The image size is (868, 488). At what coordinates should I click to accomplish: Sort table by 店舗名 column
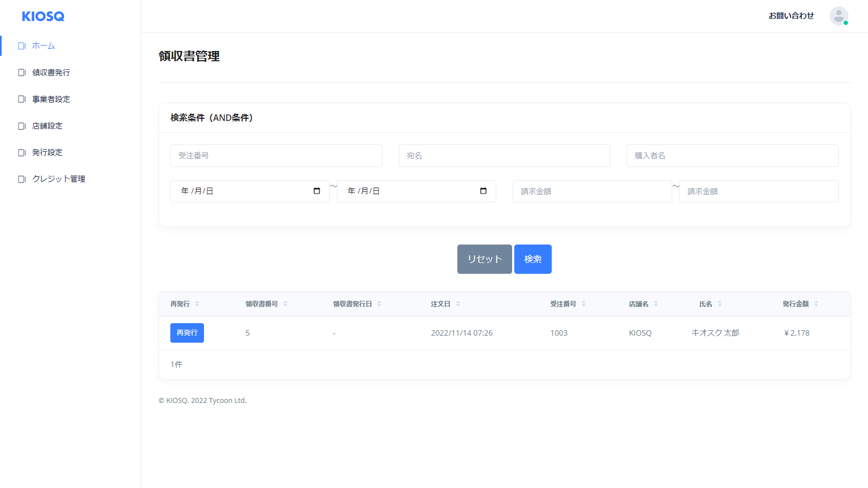[655, 304]
